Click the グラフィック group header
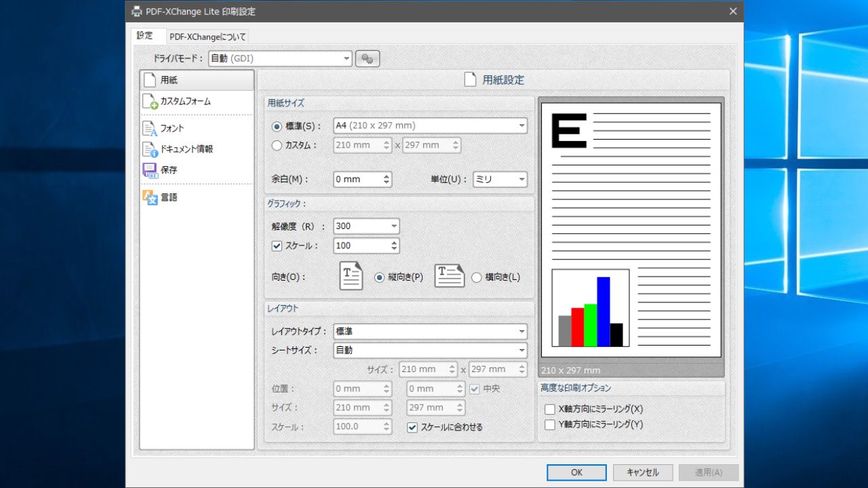Screen dimensions: 868x488 399,203
